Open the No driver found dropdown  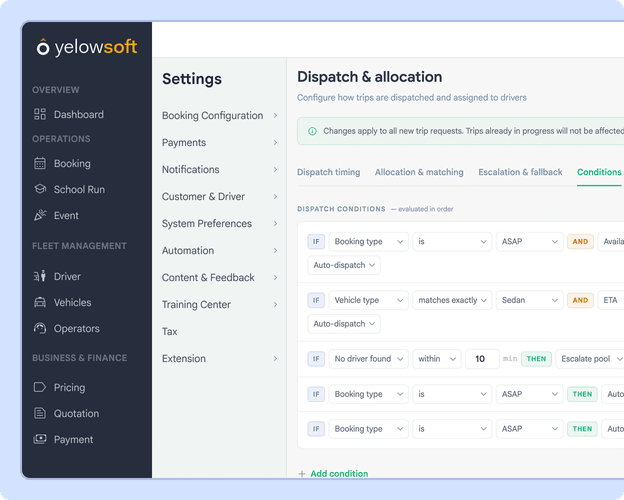click(x=369, y=359)
